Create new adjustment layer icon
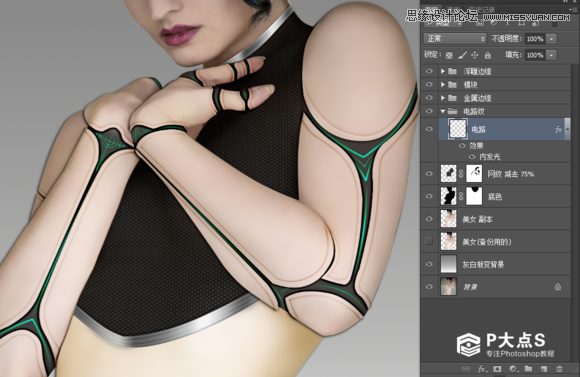The image size is (580, 377). 513,369
